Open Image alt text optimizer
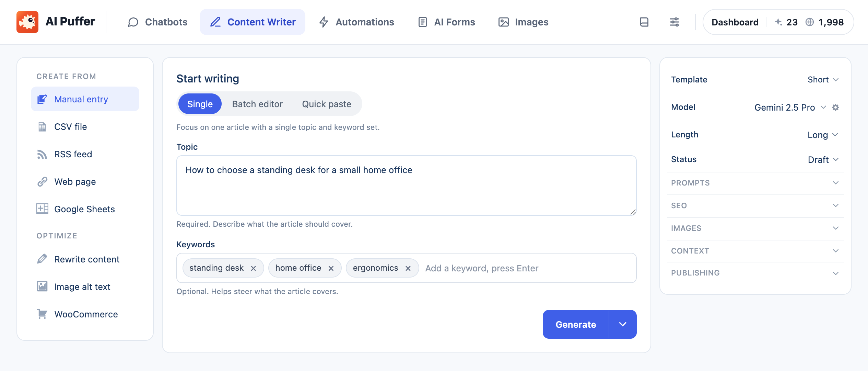This screenshot has height=371, width=868. [85, 287]
